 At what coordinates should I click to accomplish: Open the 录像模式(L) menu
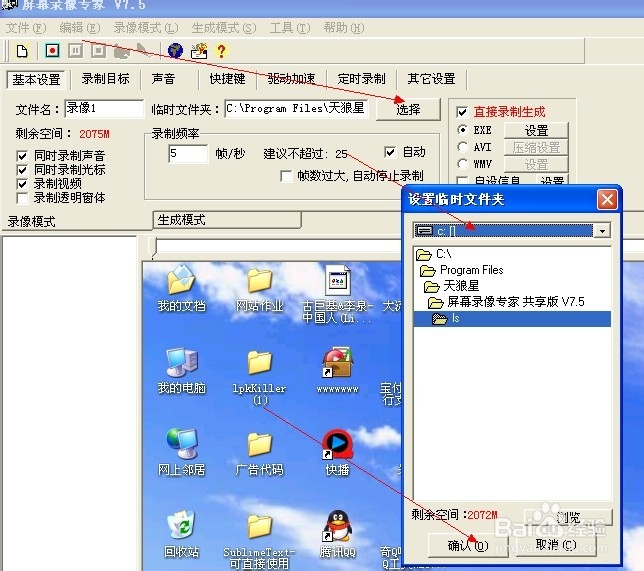click(146, 28)
